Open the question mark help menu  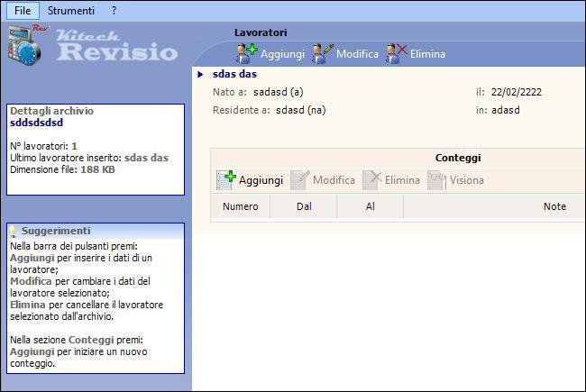point(114,11)
